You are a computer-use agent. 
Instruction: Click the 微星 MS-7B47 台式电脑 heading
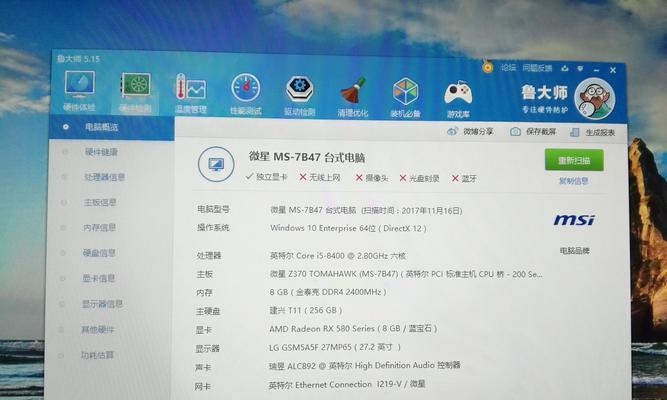coord(307,157)
